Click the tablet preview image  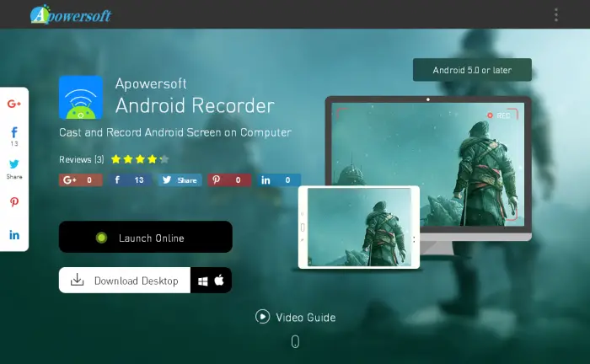(359, 227)
